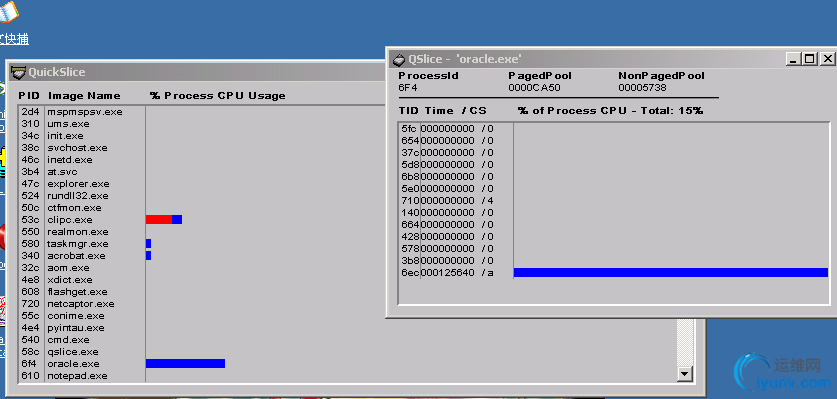Click the % Process CPU Usage header
Image resolution: width=837 pixels, height=399 pixels.
pos(217,96)
